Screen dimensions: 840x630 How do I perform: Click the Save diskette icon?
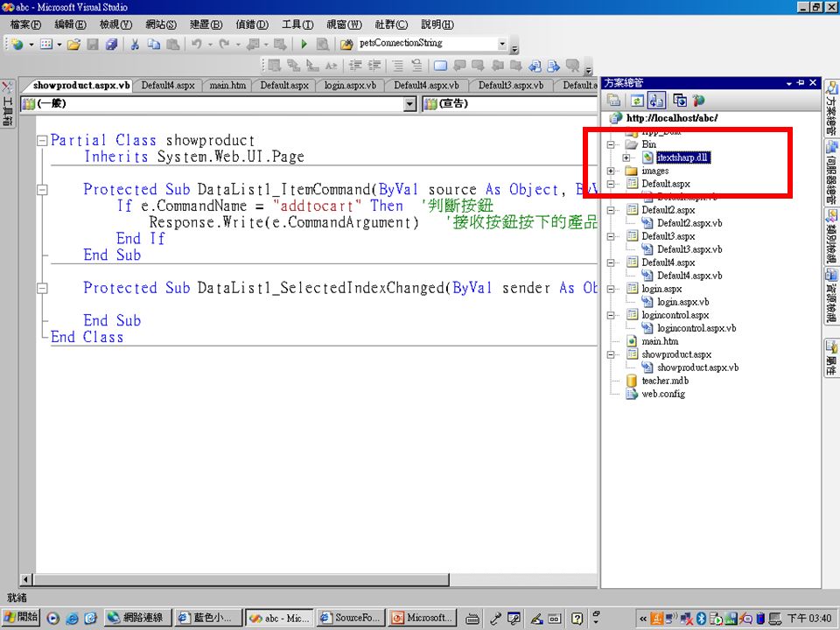click(x=93, y=45)
